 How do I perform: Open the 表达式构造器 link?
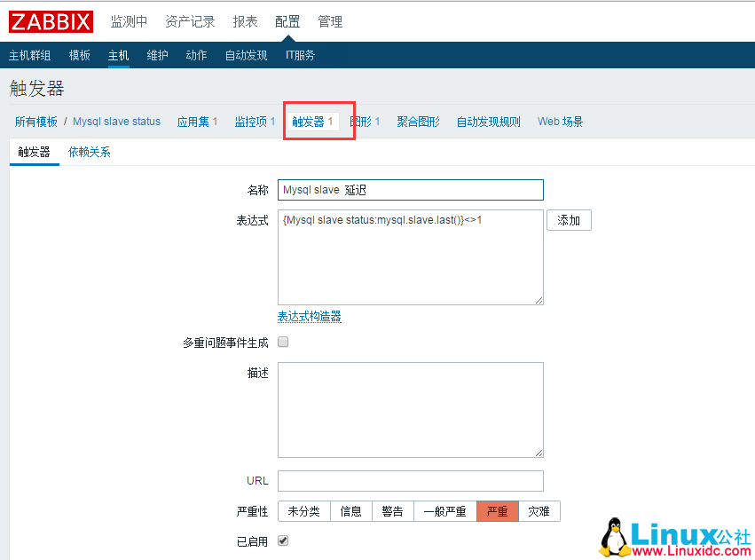coord(307,316)
